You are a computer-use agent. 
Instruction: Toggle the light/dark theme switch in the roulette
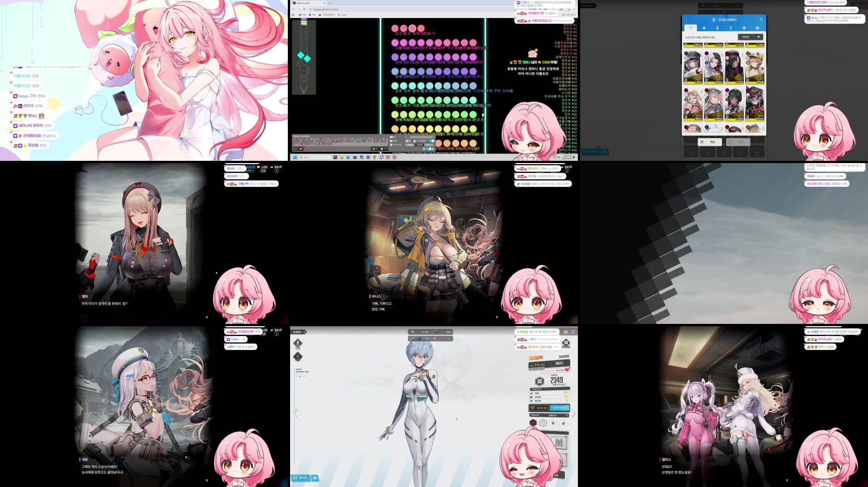(429, 149)
